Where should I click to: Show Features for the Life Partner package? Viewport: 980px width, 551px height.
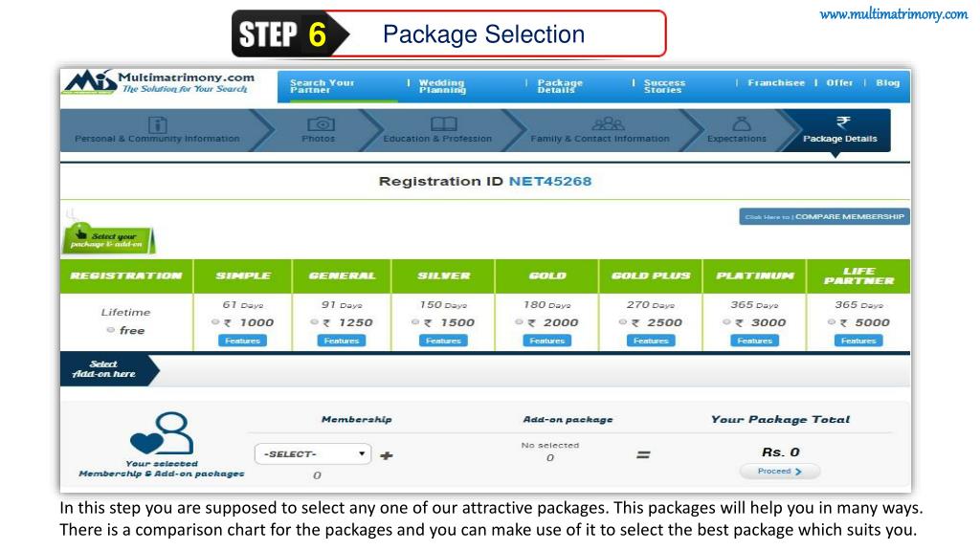click(858, 341)
